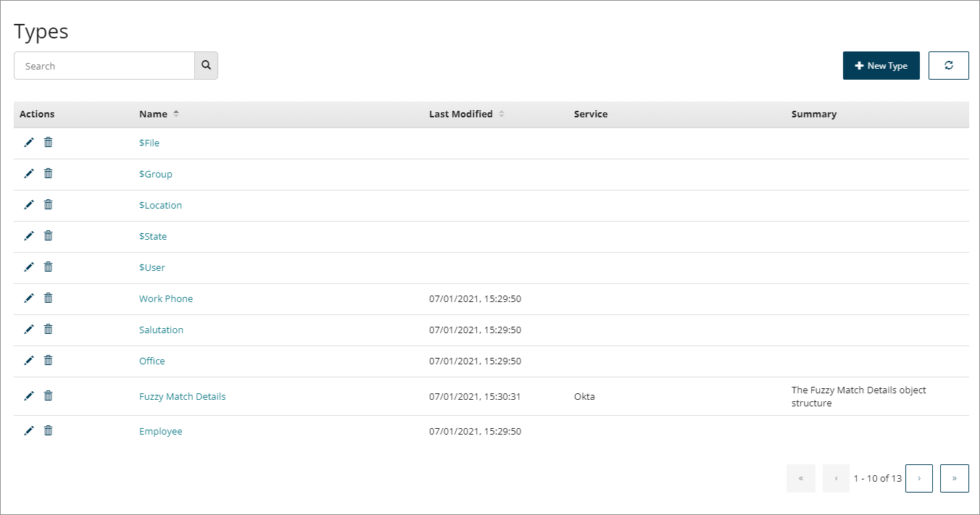980x515 pixels.
Task: Open the Fuzzy Match Details type
Action: [x=182, y=396]
